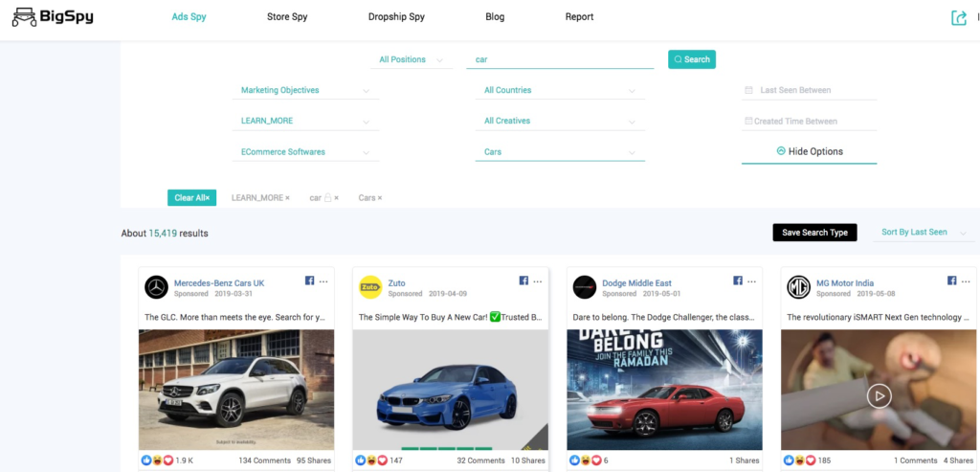980x472 pixels.
Task: Remove the car keyword filter tag
Action: coord(336,198)
